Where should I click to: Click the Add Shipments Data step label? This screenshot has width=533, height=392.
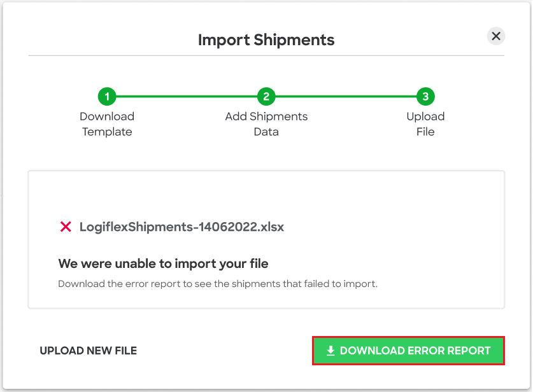266,124
